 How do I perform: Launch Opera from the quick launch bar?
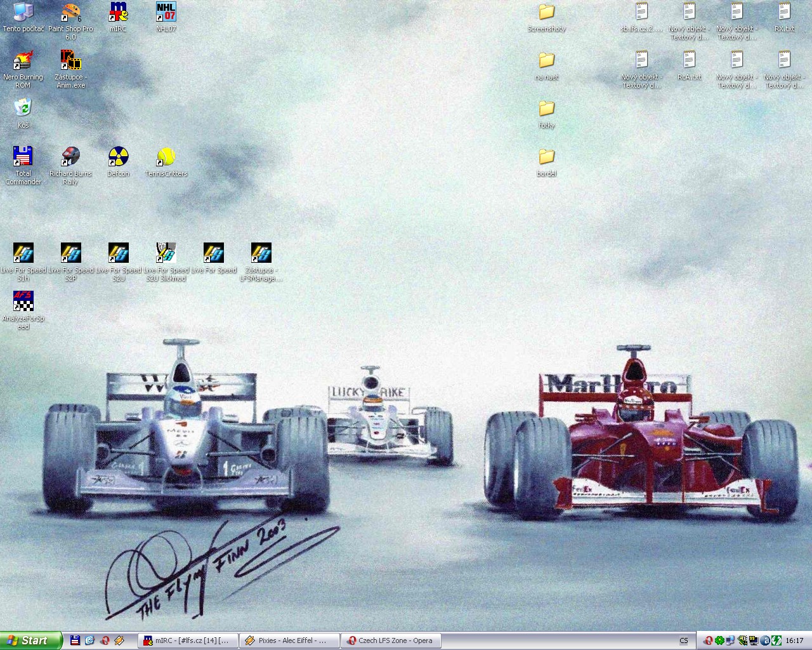tap(105, 640)
